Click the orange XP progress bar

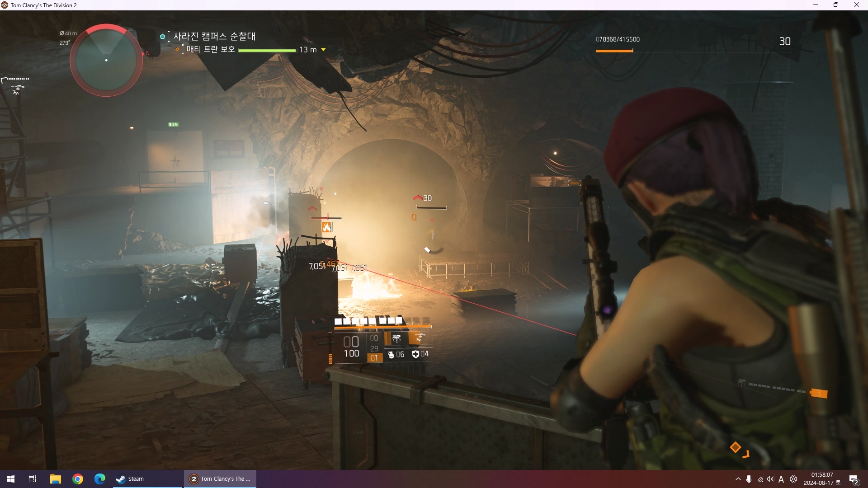[614, 51]
